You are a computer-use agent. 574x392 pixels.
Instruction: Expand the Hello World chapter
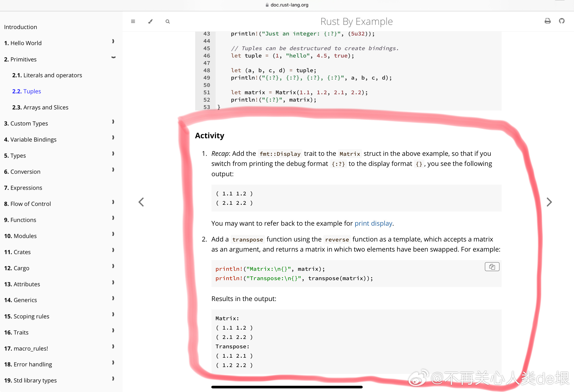click(113, 41)
